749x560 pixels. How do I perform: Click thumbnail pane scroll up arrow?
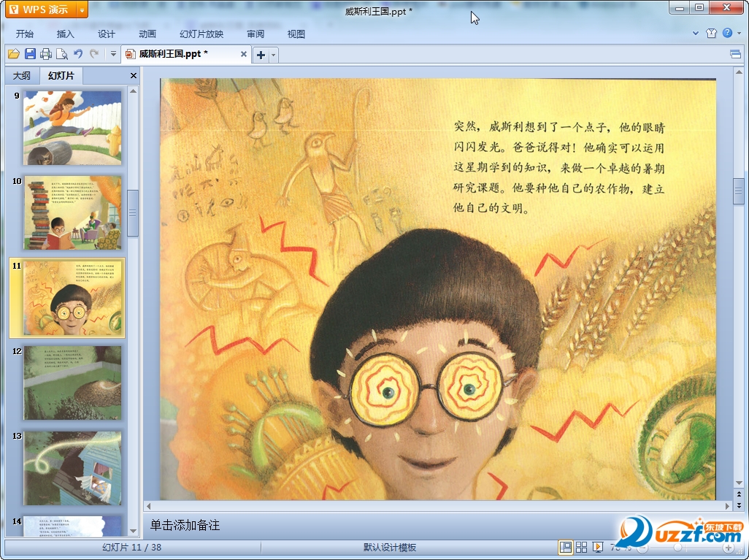(134, 91)
